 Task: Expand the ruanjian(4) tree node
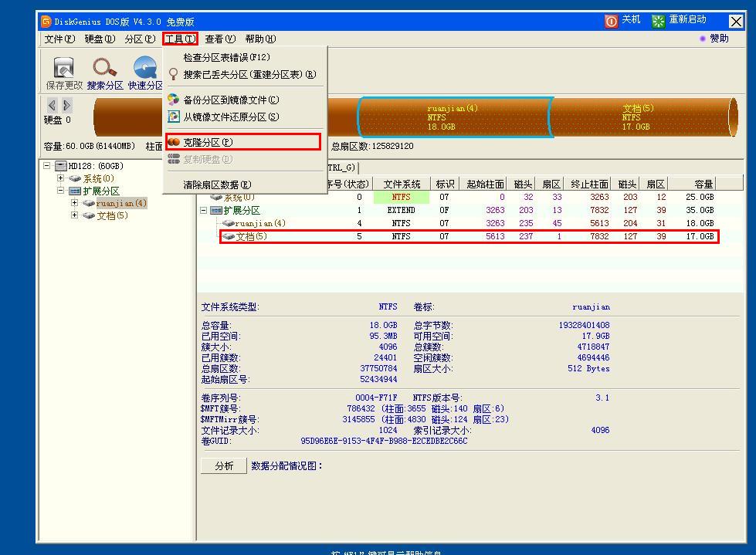pyautogui.click(x=74, y=203)
